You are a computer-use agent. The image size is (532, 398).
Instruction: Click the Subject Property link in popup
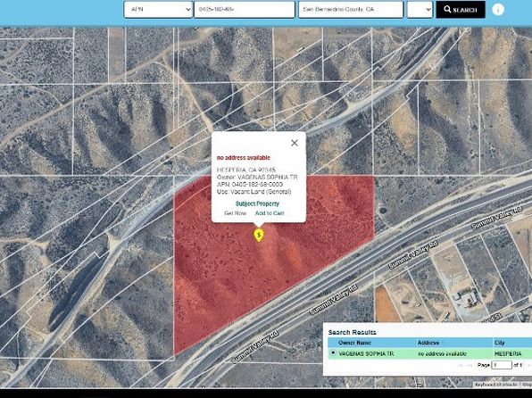tap(257, 203)
